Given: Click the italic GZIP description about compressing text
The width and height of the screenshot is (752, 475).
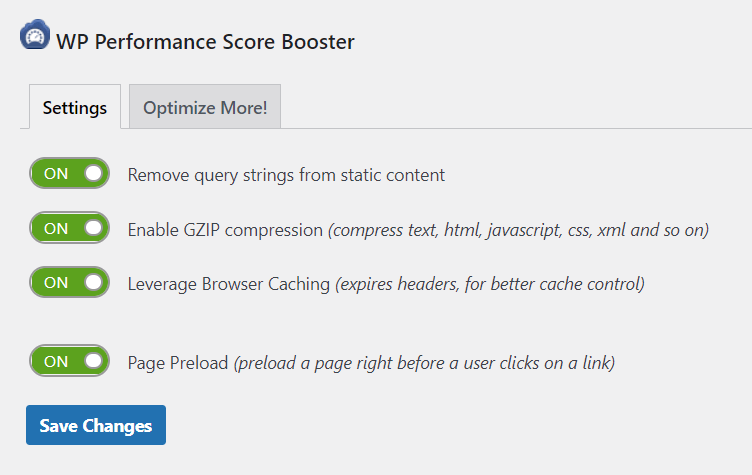Looking at the screenshot, I should point(518,230).
